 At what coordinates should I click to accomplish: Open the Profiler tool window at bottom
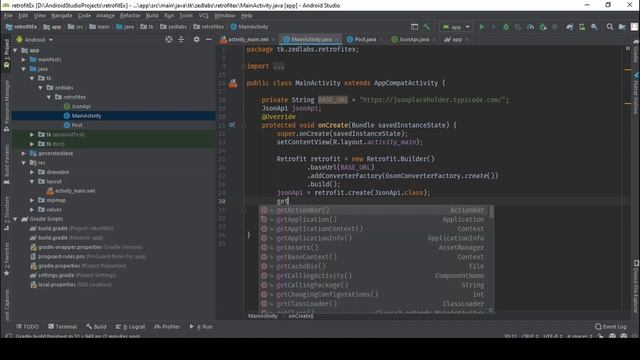click(167, 327)
